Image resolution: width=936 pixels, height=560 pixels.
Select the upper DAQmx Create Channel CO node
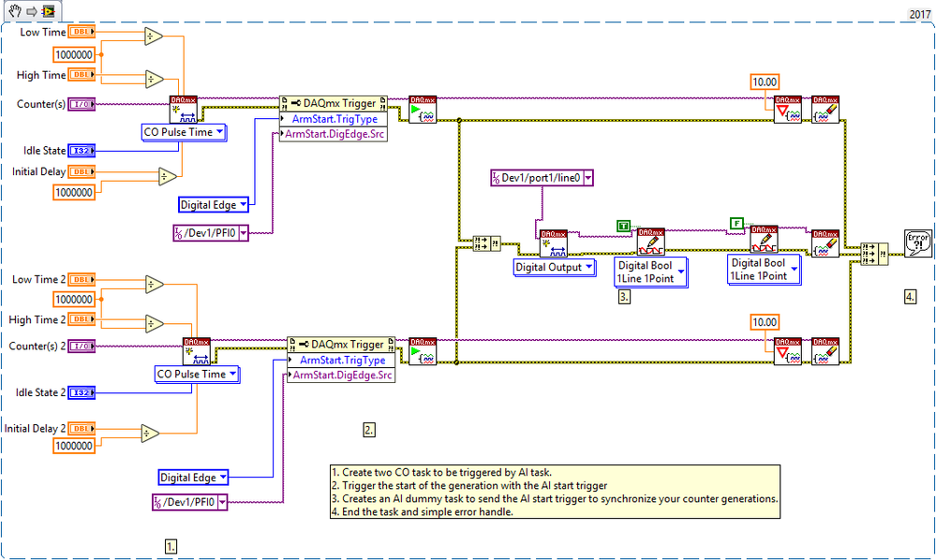[184, 110]
